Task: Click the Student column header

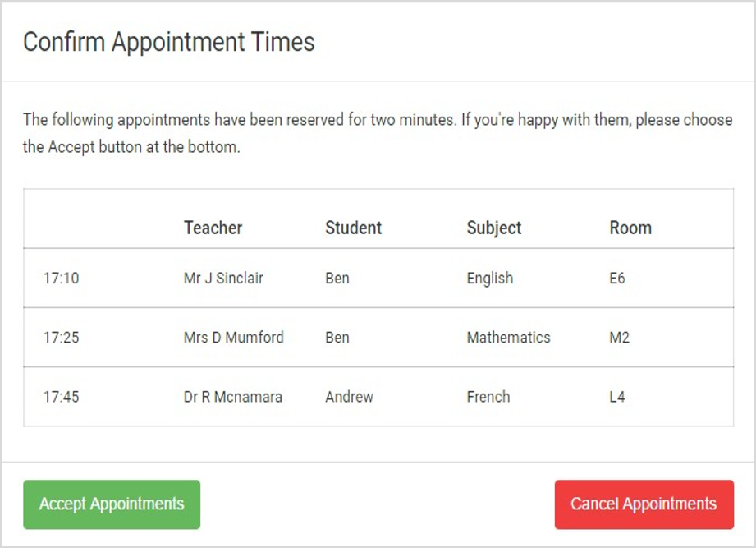Action: click(x=354, y=228)
